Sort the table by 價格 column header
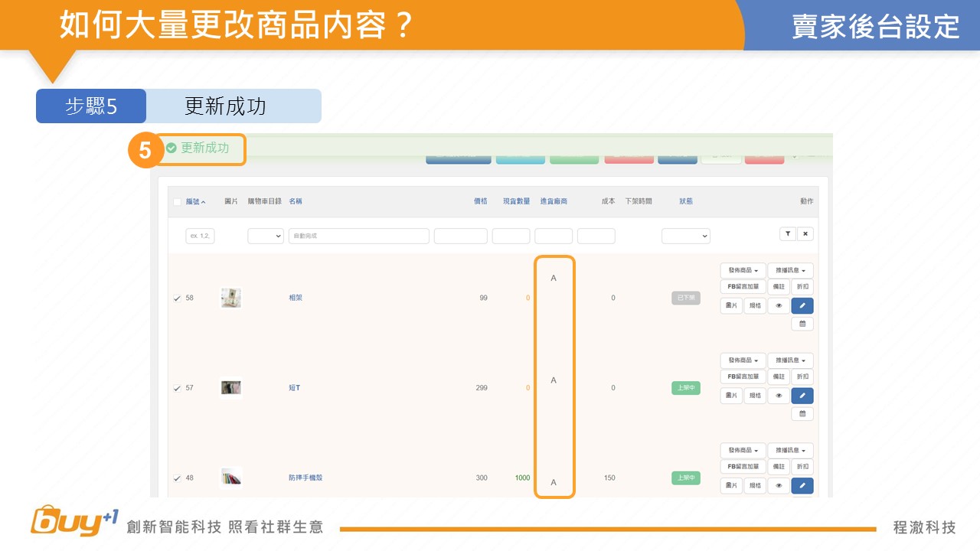The height and width of the screenshot is (551, 980). pyautogui.click(x=480, y=201)
